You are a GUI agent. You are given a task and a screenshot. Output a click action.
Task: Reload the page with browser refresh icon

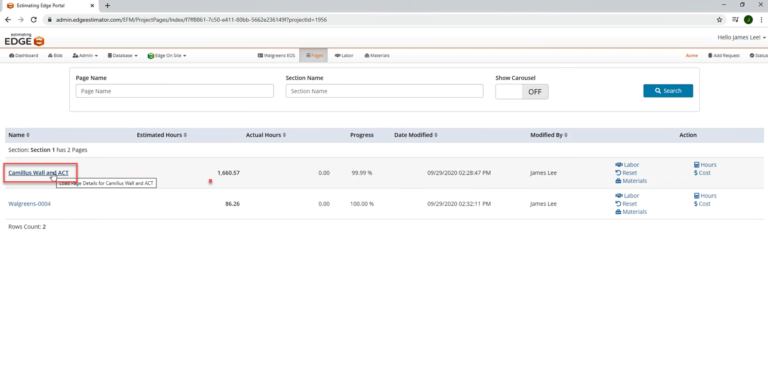click(34, 20)
